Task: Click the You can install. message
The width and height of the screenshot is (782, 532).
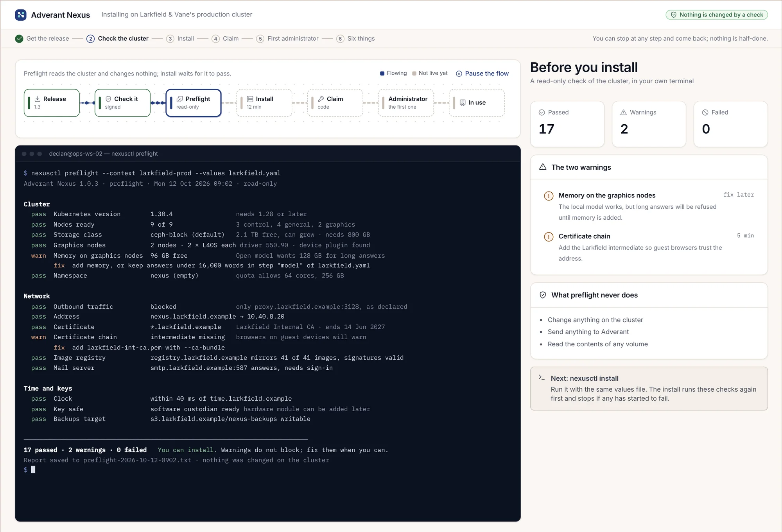Action: (187, 450)
